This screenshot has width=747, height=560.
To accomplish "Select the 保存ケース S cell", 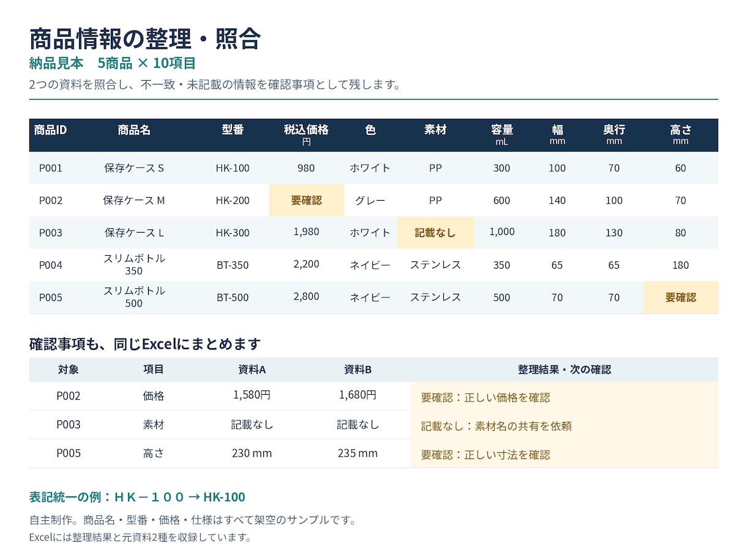I will (134, 168).
